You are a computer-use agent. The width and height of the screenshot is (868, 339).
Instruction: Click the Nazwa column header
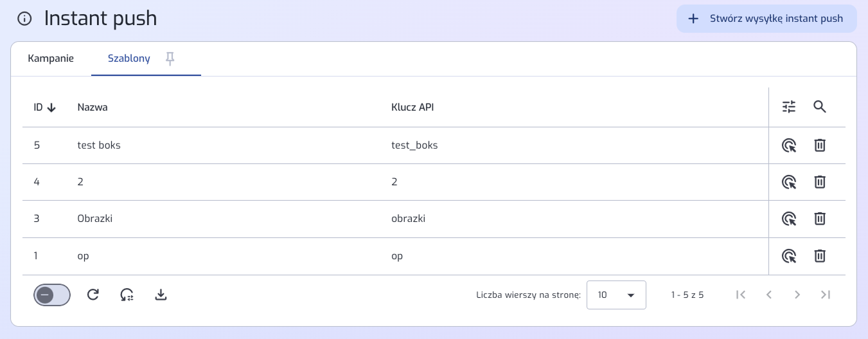pos(93,107)
